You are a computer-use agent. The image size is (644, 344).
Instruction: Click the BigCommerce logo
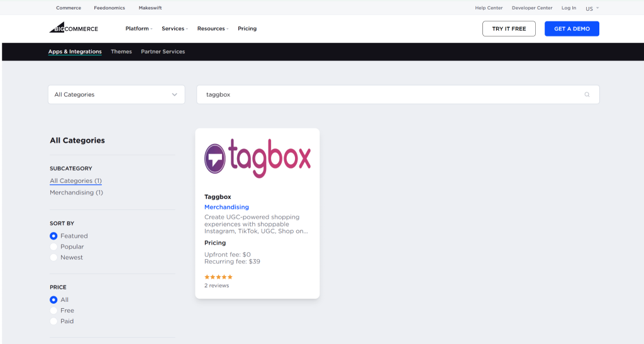coord(74,28)
